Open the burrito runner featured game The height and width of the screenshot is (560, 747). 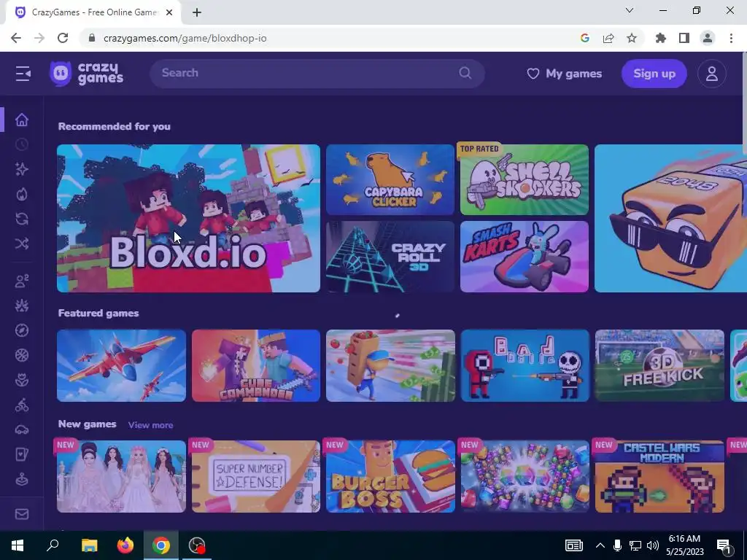[390, 366]
